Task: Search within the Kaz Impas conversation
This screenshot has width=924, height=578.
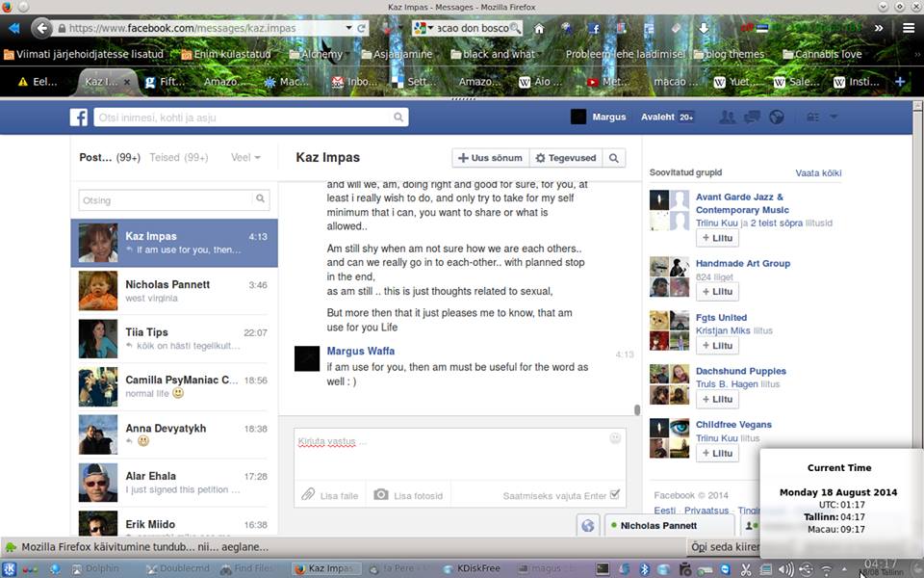Action: 613,158
